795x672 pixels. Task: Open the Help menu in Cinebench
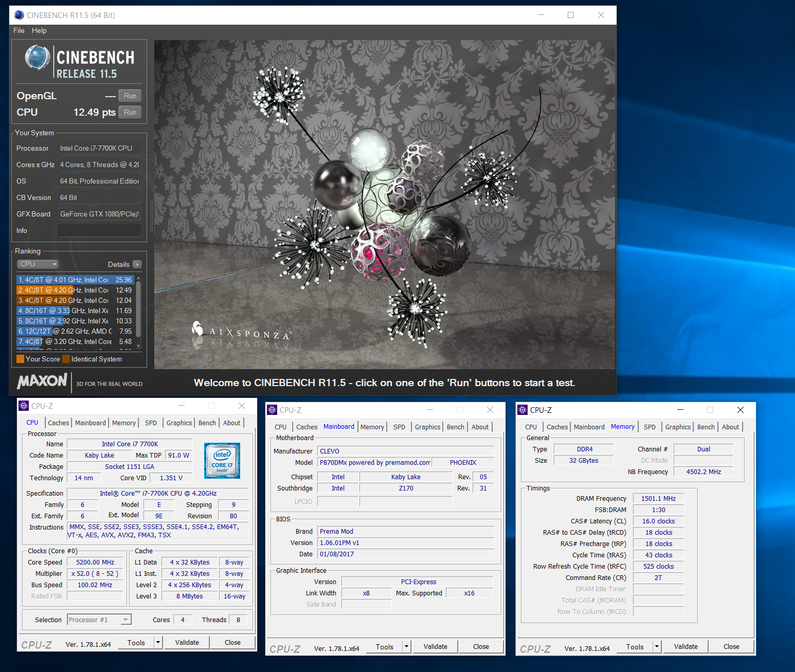tap(39, 30)
